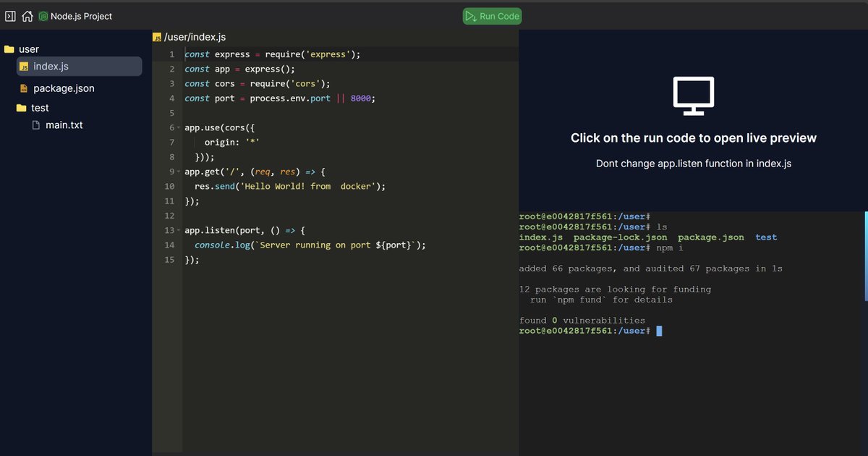Click the play icon inside Run Code

(x=471, y=16)
